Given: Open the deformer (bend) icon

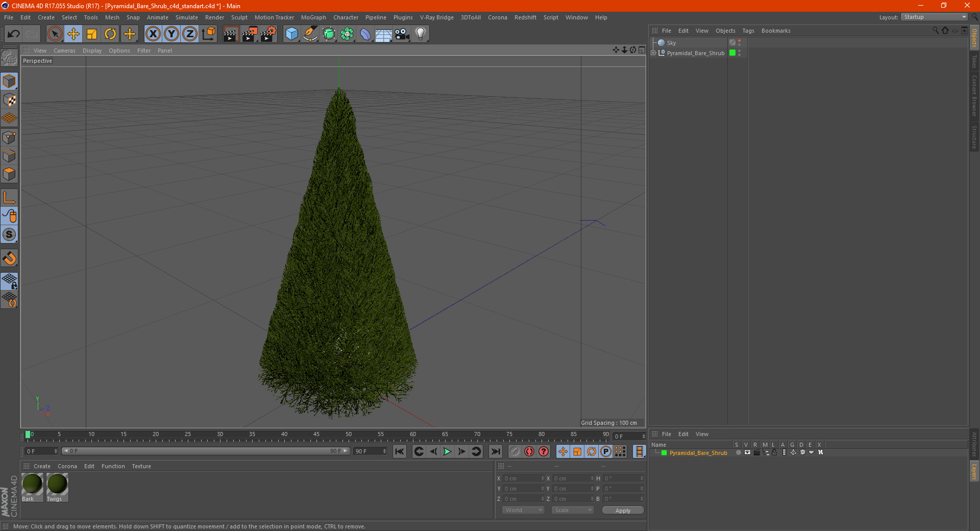Looking at the screenshot, I should (x=365, y=34).
